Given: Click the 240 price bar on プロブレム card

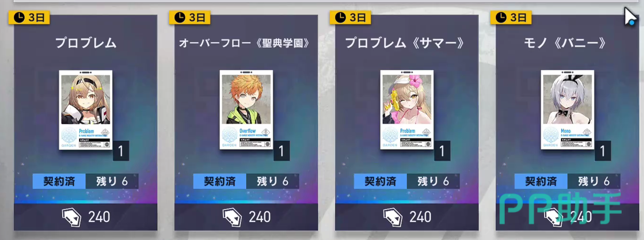Looking at the screenshot, I should (x=86, y=217).
